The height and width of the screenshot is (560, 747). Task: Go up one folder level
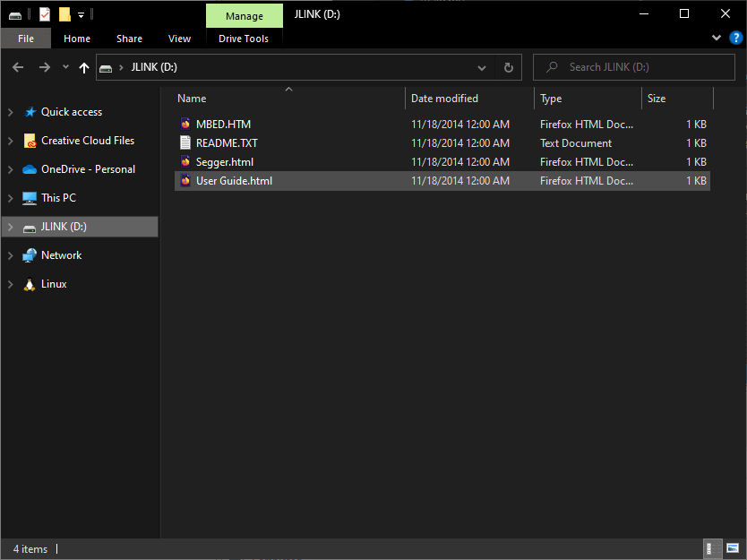(x=84, y=68)
